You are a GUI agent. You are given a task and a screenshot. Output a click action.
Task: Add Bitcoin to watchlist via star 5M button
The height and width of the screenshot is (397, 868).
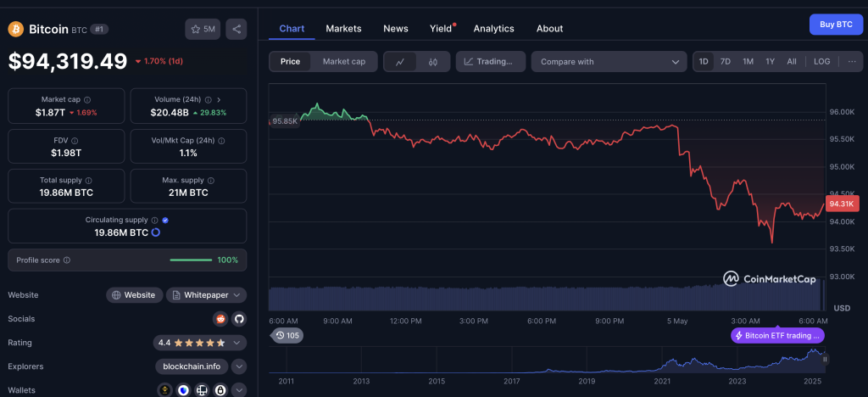pyautogui.click(x=203, y=30)
